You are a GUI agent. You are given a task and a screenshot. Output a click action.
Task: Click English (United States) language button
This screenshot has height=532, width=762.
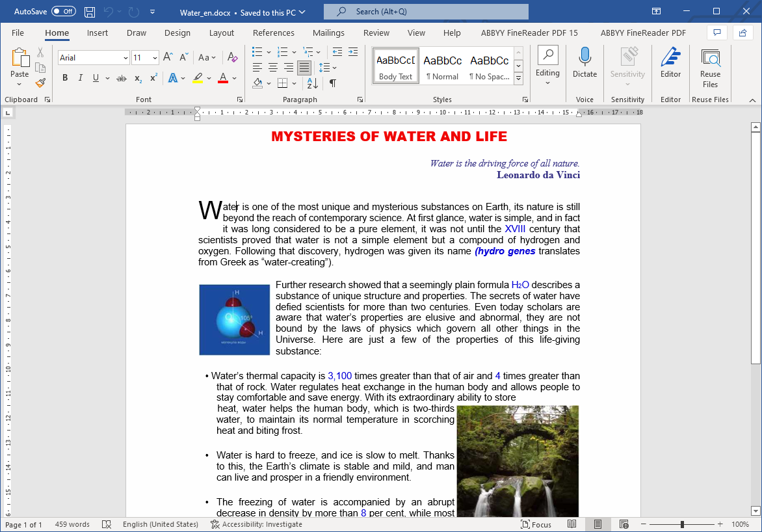(x=161, y=524)
